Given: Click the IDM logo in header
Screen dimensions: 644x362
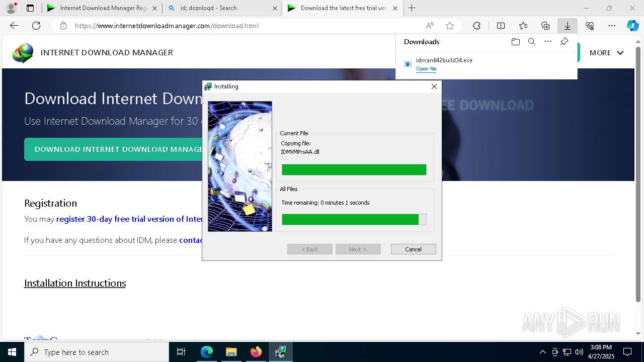Looking at the screenshot, I should point(23,52).
